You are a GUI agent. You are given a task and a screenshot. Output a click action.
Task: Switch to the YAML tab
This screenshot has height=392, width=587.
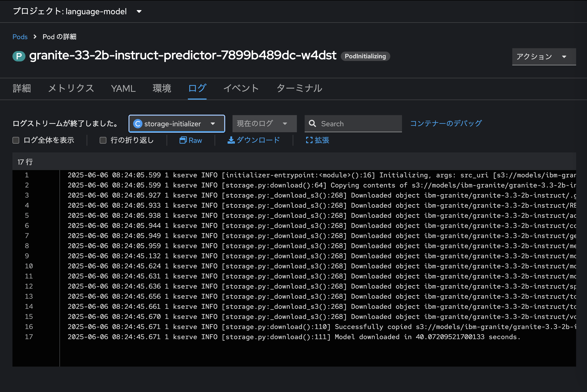tap(123, 88)
